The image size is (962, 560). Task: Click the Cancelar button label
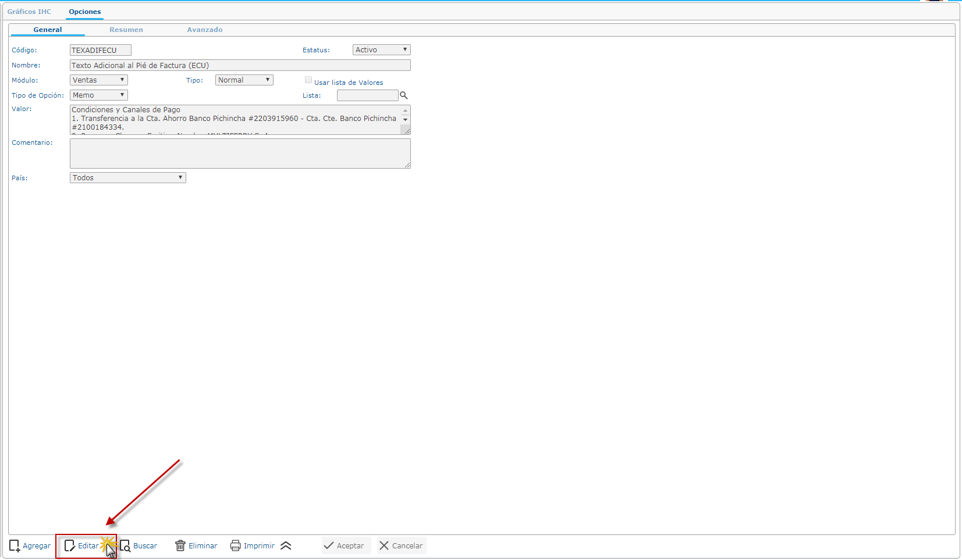point(407,546)
